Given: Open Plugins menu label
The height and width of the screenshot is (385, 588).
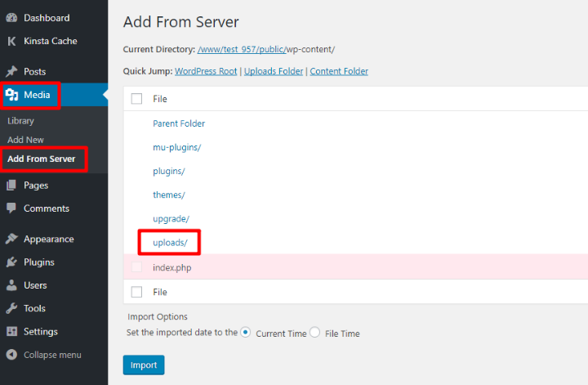Looking at the screenshot, I should [39, 262].
